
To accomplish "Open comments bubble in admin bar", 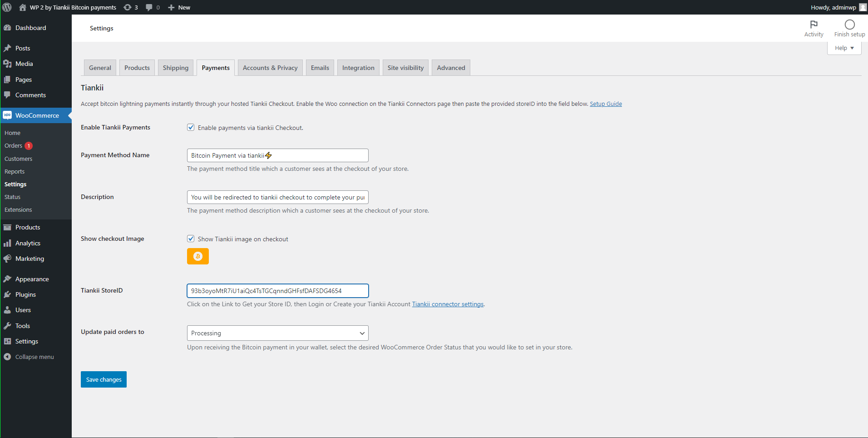I will [x=149, y=7].
